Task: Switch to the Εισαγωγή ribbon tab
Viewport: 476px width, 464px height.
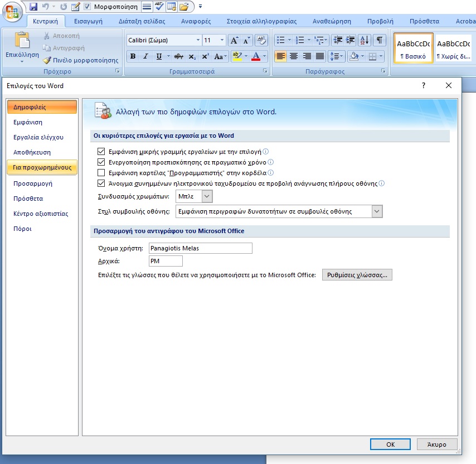Action: click(x=88, y=21)
